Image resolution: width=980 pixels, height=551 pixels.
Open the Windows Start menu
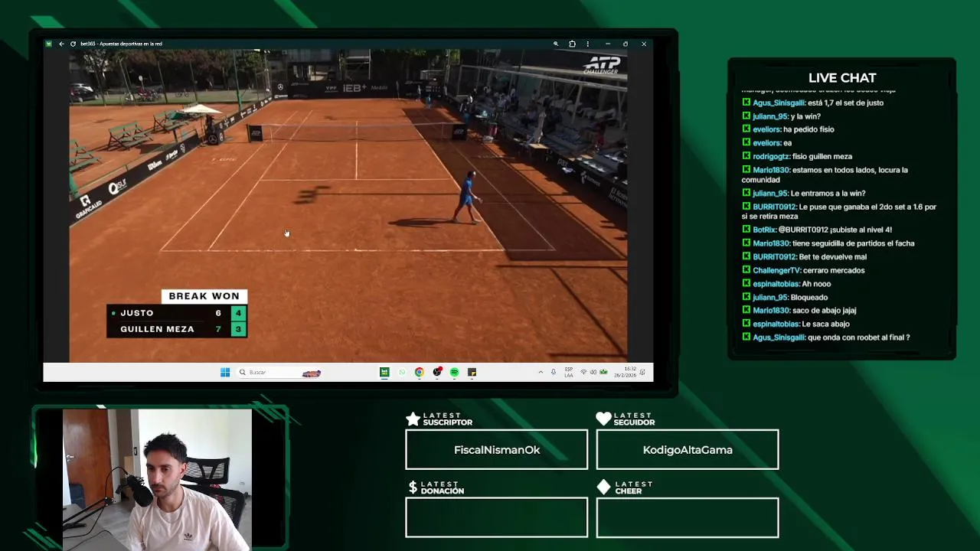point(225,372)
